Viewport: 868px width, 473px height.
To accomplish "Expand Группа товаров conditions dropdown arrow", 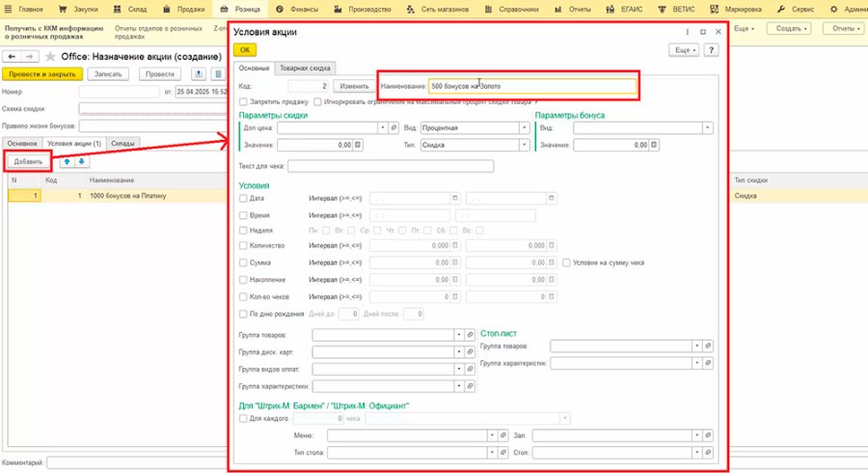I will point(459,335).
